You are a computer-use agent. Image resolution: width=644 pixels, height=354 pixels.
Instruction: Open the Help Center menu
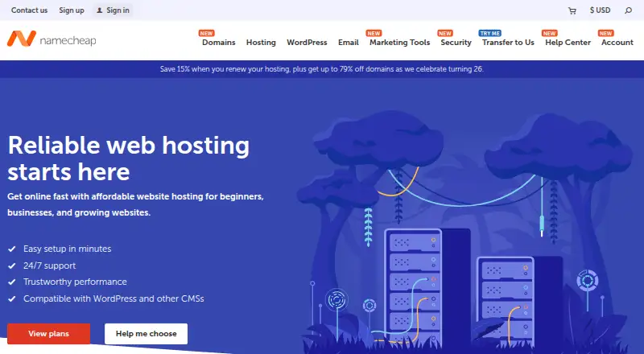568,43
